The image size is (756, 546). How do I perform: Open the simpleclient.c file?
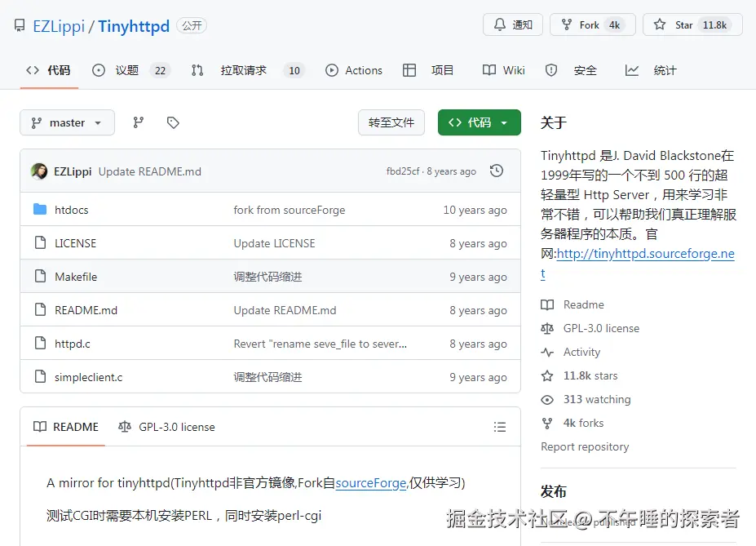click(89, 377)
